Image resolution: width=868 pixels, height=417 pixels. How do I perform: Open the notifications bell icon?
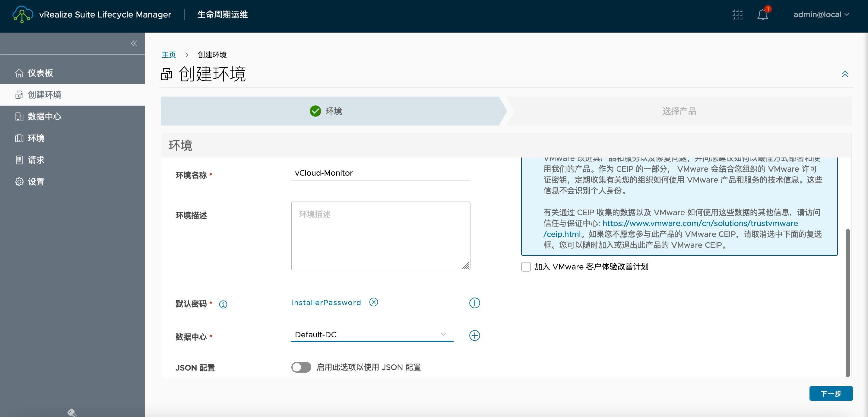pyautogui.click(x=762, y=15)
